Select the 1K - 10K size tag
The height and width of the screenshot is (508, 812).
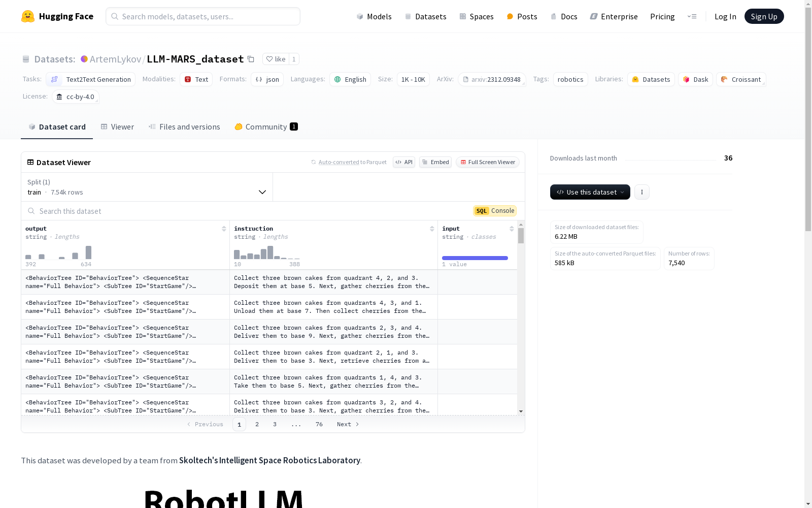coord(413,79)
